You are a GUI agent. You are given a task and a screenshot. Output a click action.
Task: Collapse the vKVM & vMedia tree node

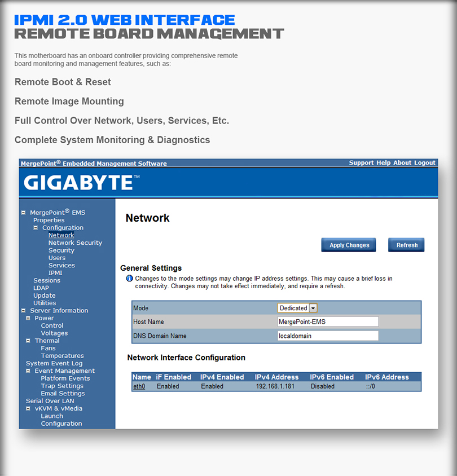pos(28,409)
